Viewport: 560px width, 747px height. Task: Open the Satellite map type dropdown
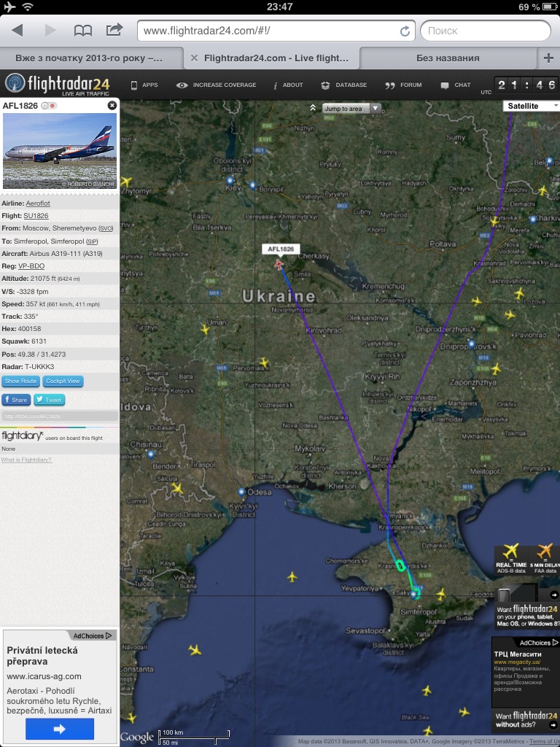coord(530,106)
